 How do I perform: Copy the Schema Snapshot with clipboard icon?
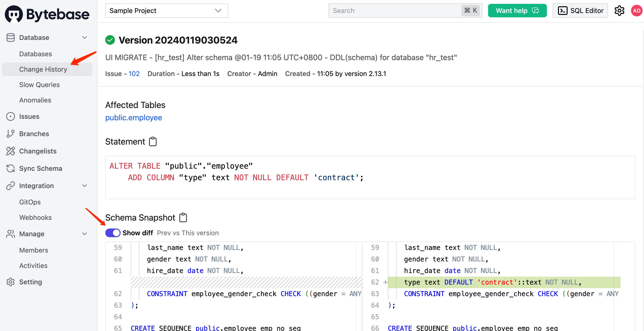(183, 218)
